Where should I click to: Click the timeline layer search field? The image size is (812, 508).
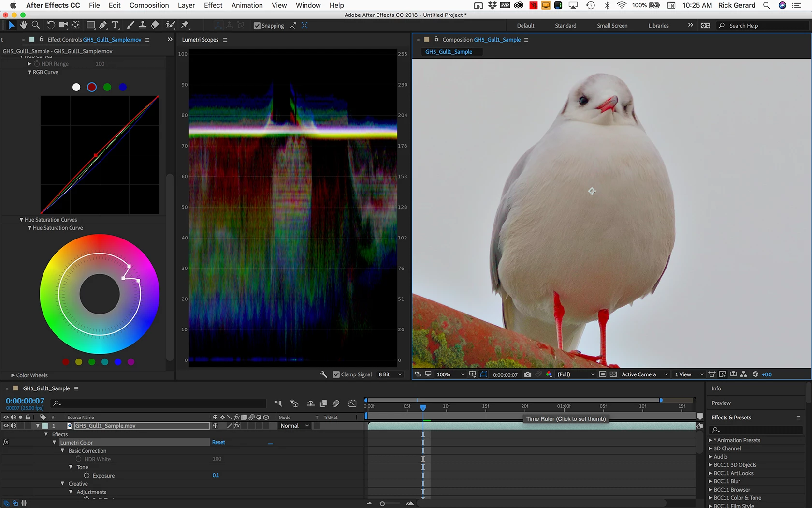coord(159,403)
